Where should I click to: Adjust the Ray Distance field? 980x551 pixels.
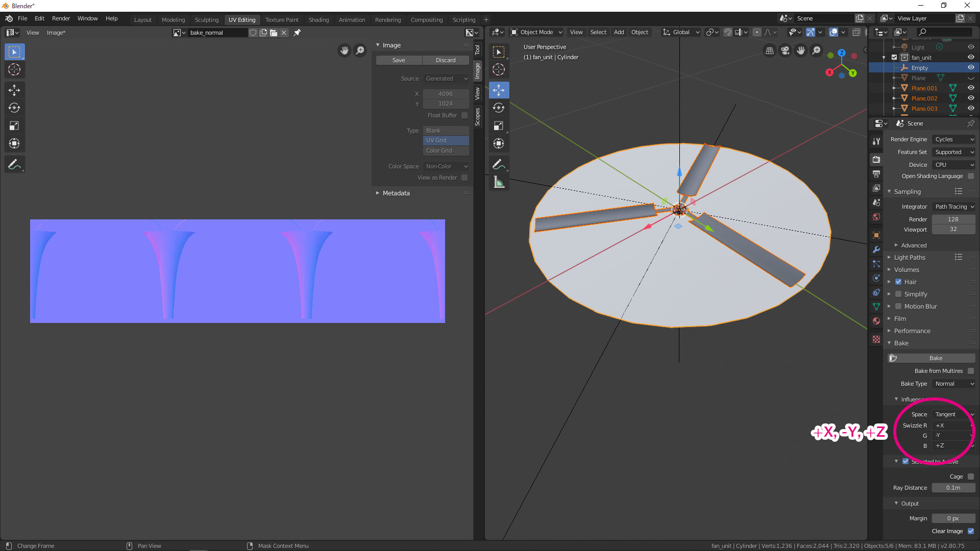click(x=953, y=488)
